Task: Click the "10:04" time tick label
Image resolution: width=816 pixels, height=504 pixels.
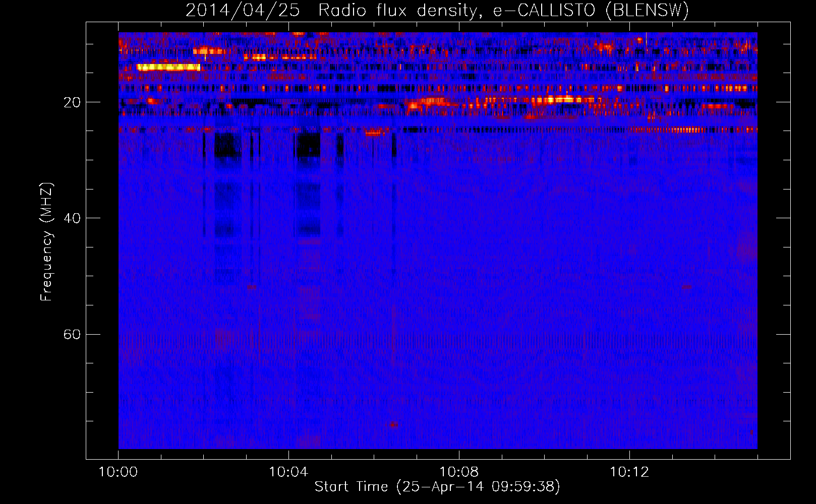Action: point(288,472)
